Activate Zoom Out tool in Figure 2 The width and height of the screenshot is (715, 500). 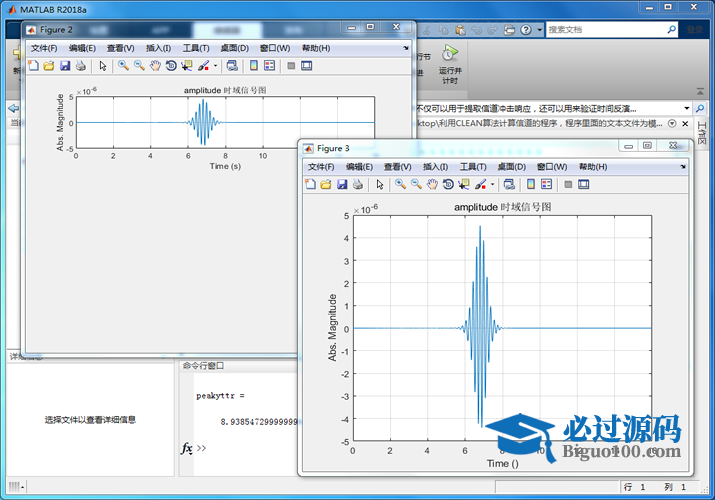139,66
